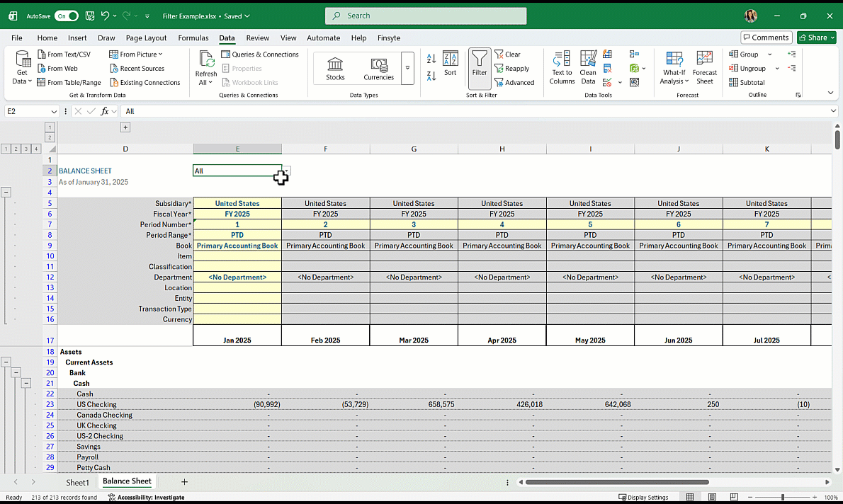Click the Filter funnel icon
Screen dimensions: 843x504
click(480, 64)
